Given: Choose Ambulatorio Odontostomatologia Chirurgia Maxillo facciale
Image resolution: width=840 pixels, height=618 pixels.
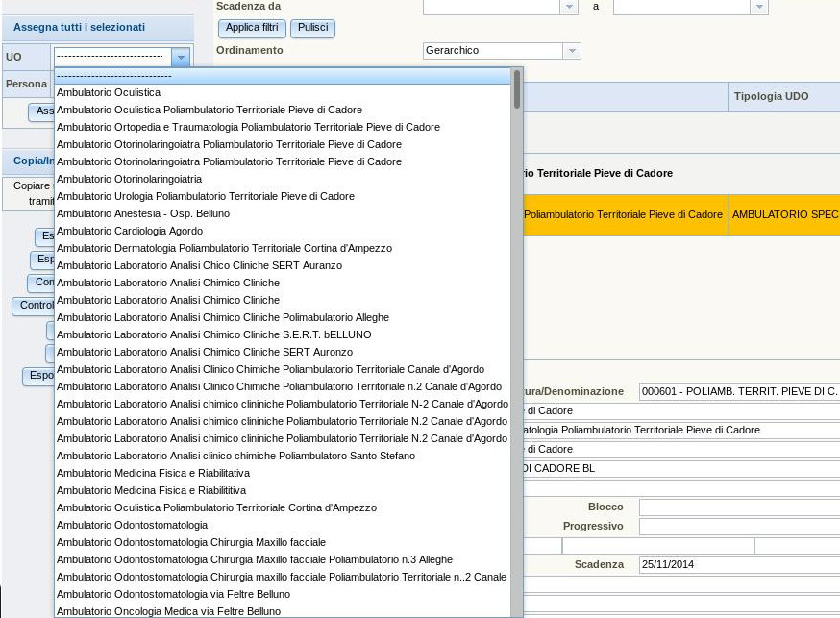Looking at the screenshot, I should 191,542.
